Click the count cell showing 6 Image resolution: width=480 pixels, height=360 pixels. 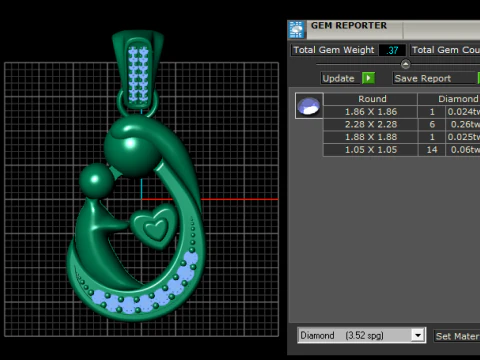(x=432, y=124)
